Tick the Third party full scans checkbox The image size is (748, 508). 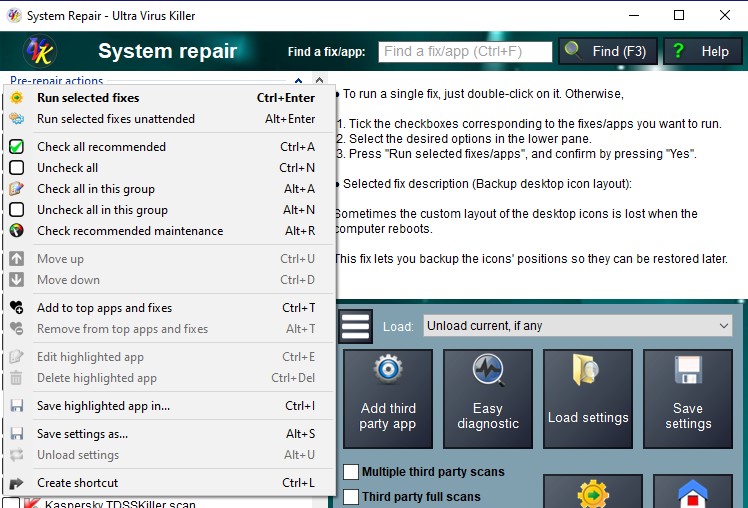coord(351,497)
